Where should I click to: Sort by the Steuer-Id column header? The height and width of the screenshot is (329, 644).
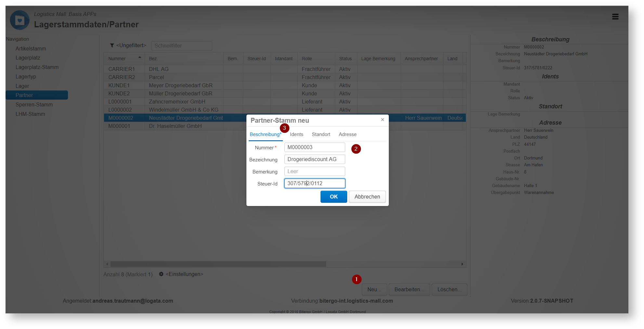(257, 59)
